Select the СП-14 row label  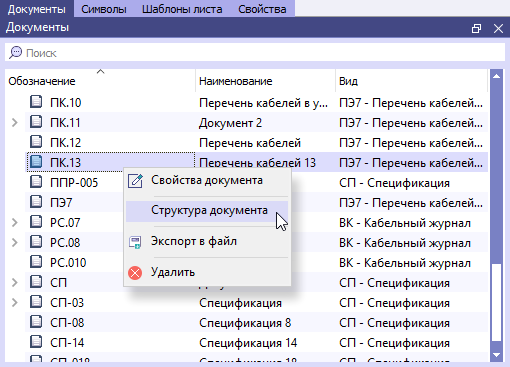click(x=67, y=343)
